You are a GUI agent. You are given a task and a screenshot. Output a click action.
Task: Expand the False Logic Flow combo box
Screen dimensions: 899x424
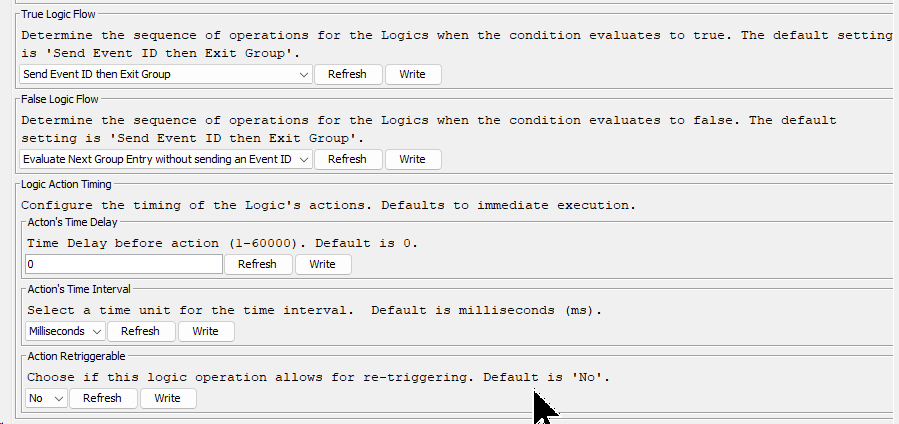tap(166, 159)
